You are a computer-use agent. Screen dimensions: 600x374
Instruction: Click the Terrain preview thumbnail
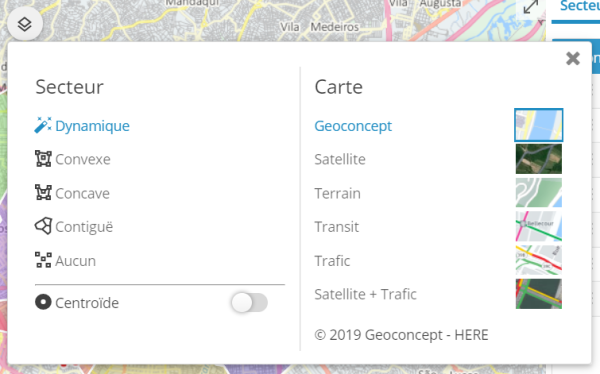pyautogui.click(x=539, y=193)
